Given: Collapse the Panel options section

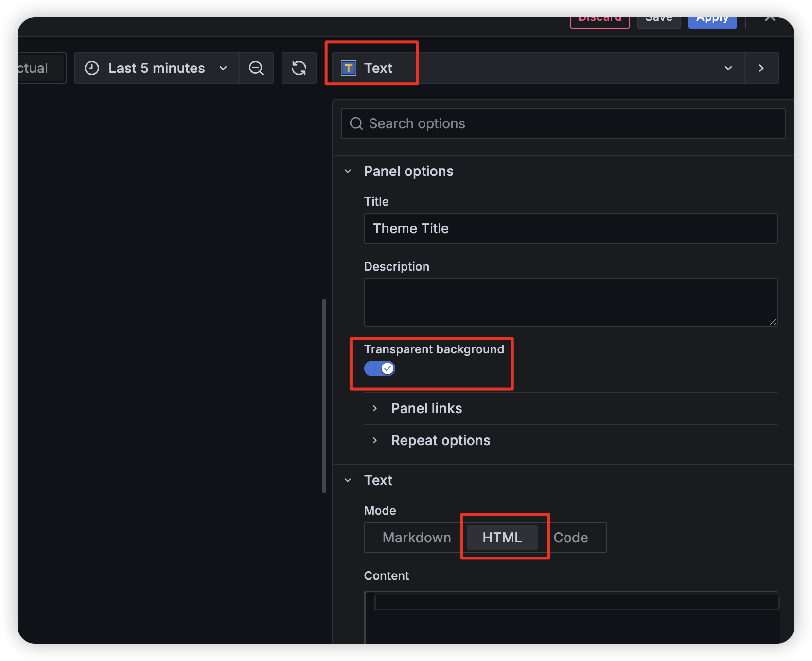Looking at the screenshot, I should (347, 171).
